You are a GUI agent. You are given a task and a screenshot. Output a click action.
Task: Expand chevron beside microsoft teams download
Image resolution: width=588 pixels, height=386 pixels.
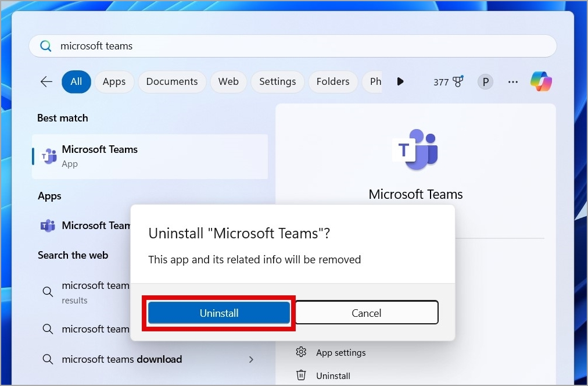point(251,359)
